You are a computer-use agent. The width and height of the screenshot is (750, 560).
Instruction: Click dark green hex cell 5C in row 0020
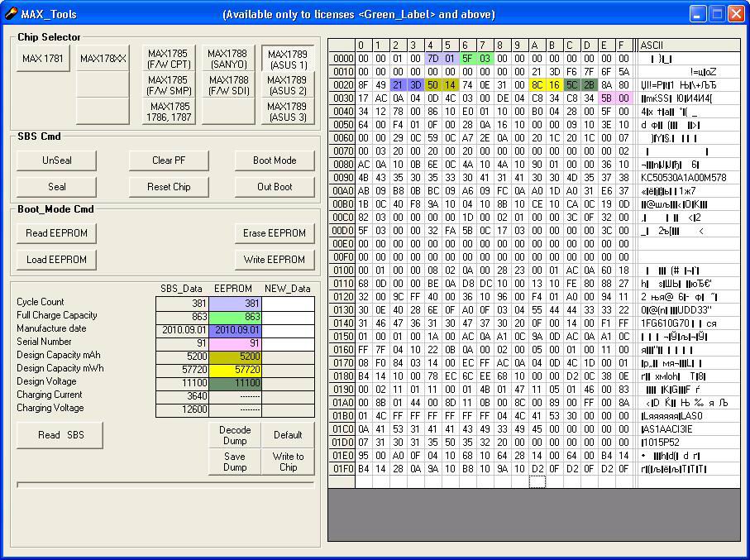point(571,85)
